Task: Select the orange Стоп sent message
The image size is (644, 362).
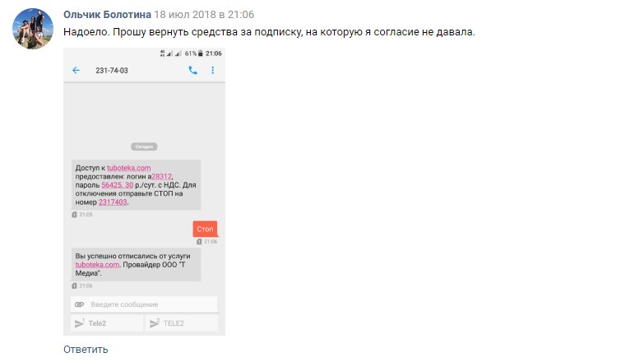Action: [205, 229]
